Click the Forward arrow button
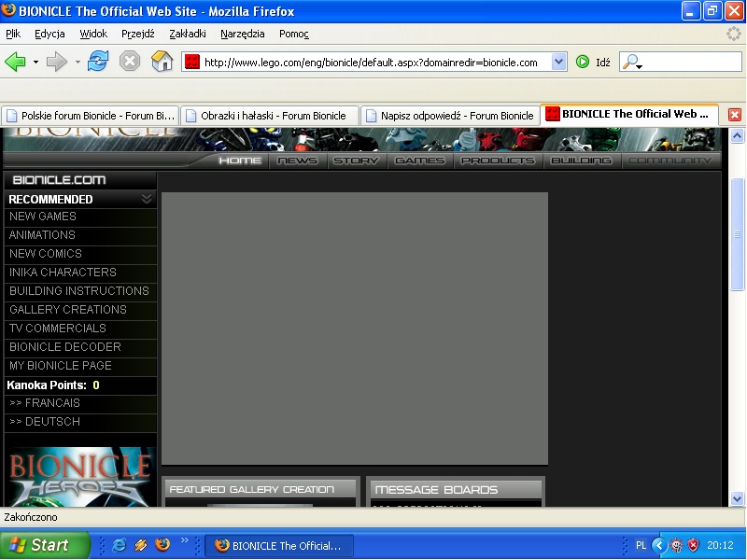This screenshot has height=560, width=747. [x=57, y=62]
